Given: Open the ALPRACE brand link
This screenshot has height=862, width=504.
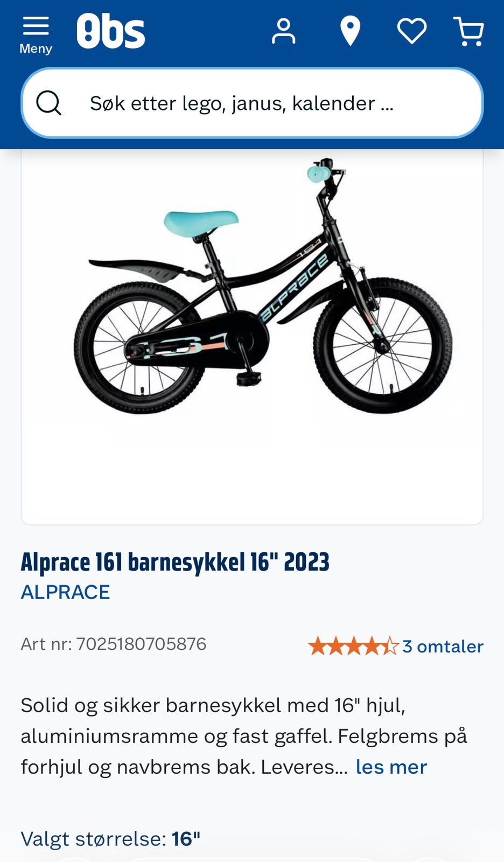Looking at the screenshot, I should tap(65, 592).
